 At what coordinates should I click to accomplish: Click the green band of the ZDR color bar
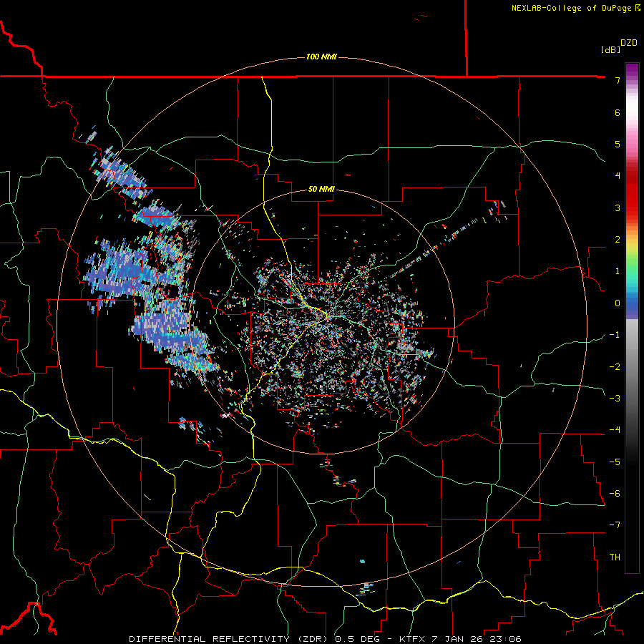pos(632,263)
